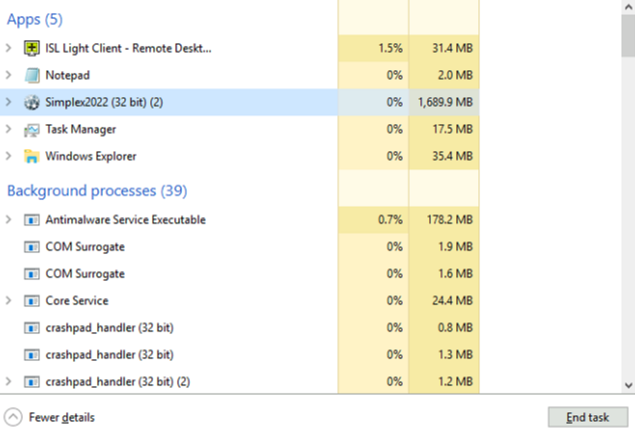Click the 178.2 MB memory value
Screen dimensions: 635x435
[x=450, y=220]
